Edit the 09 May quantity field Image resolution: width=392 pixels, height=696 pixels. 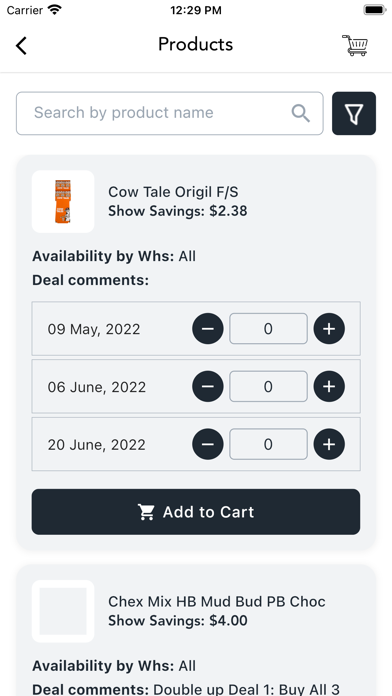coord(268,328)
